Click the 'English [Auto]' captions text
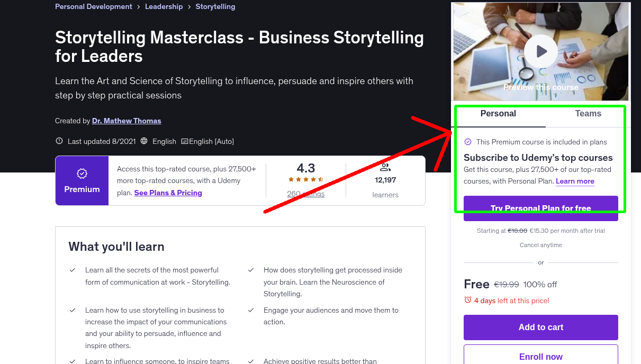Image resolution: width=641 pixels, height=364 pixels. [x=211, y=141]
